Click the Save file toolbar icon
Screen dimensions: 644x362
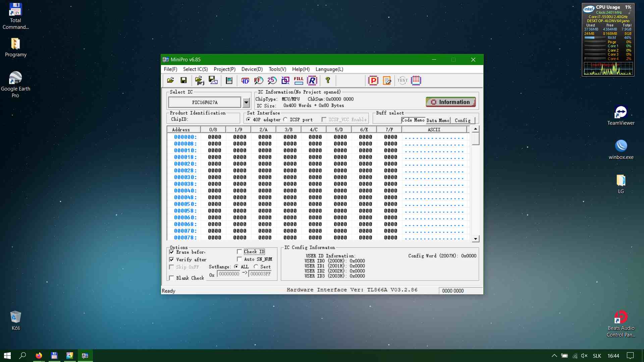pyautogui.click(x=183, y=80)
